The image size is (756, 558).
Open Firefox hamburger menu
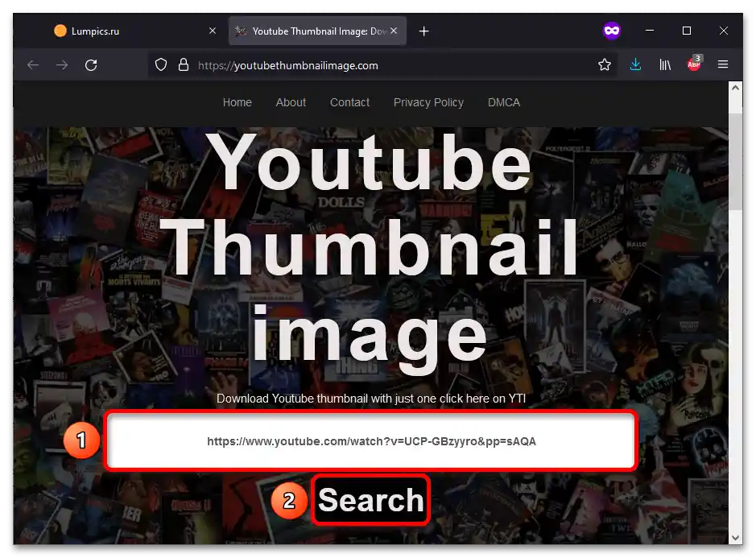pos(723,64)
